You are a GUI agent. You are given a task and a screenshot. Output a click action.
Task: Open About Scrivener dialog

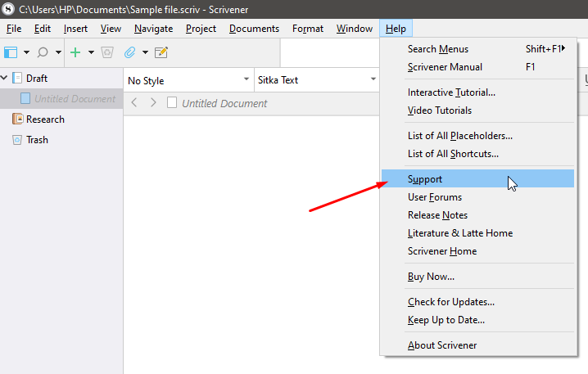477,345
